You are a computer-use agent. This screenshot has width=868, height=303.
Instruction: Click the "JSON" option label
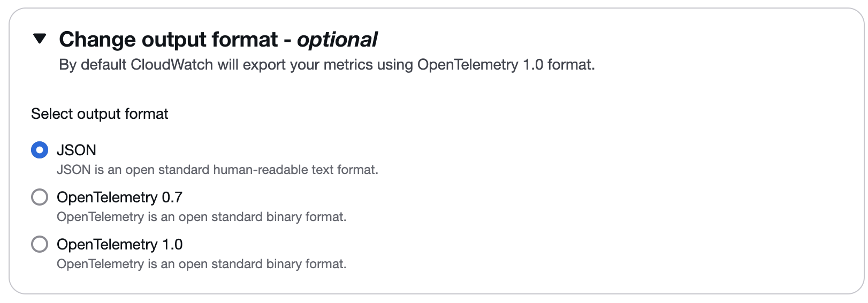77,150
